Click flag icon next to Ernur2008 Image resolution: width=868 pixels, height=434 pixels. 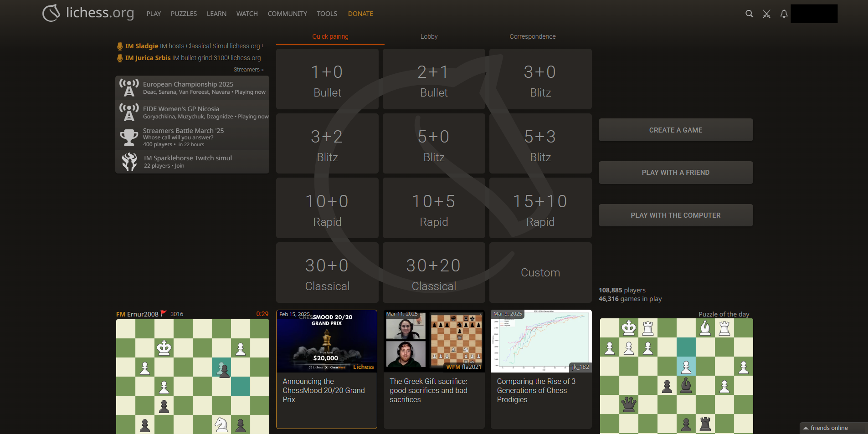pyautogui.click(x=164, y=313)
